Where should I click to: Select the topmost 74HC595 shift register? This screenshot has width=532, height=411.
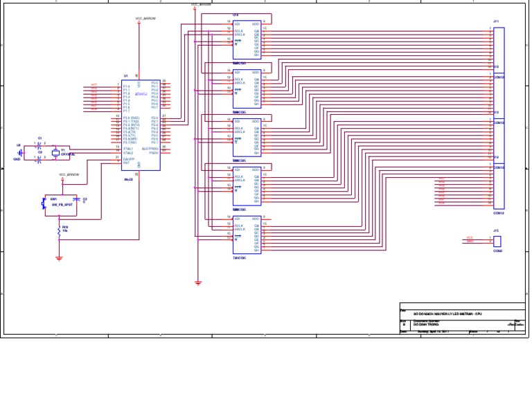click(x=247, y=39)
